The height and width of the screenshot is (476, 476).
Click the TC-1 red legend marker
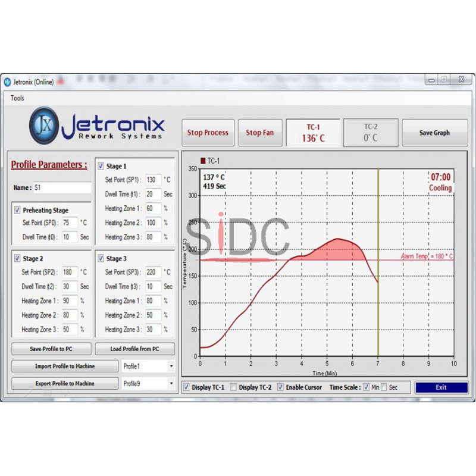203,161
